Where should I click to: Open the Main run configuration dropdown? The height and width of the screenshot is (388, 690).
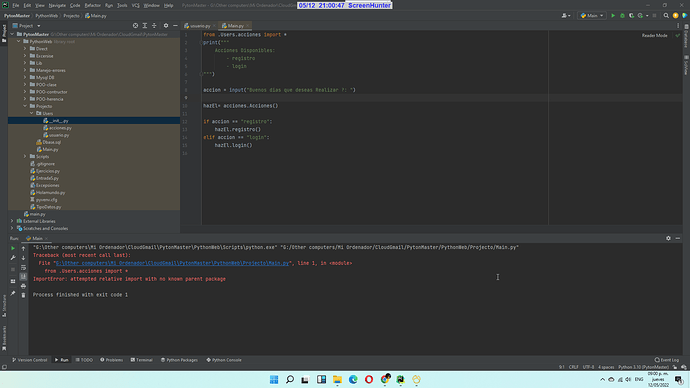[x=592, y=16]
